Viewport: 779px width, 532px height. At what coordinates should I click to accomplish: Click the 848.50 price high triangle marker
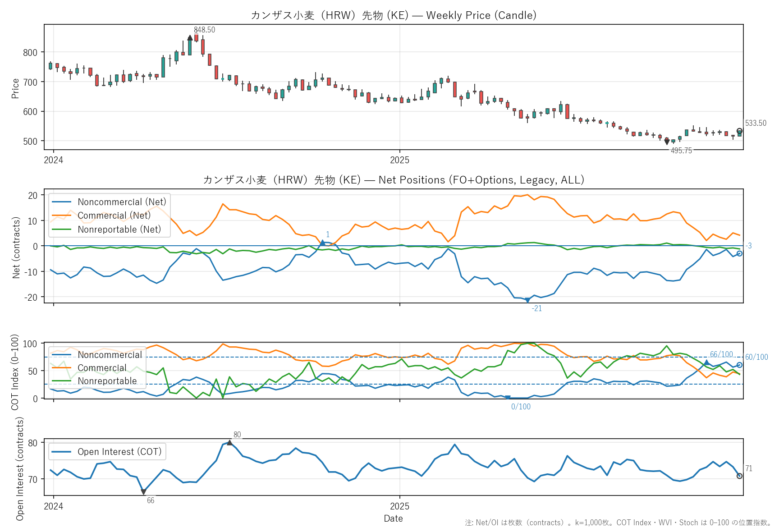pos(190,38)
